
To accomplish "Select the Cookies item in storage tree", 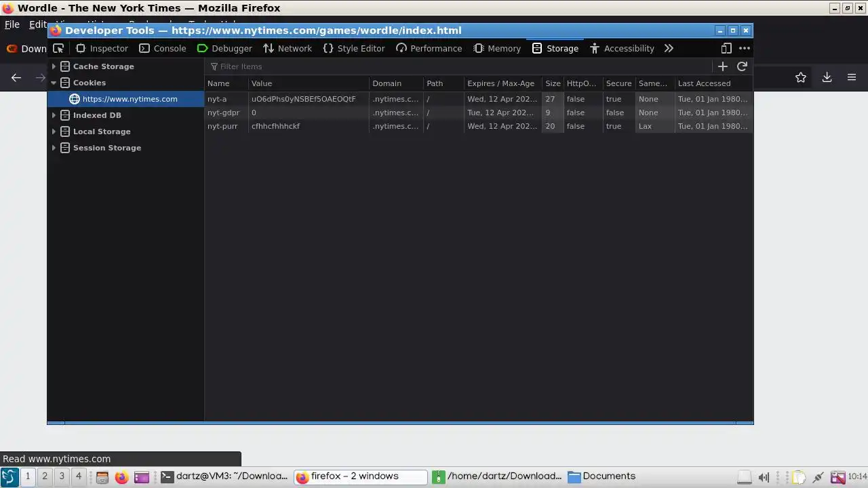I will (x=125, y=83).
